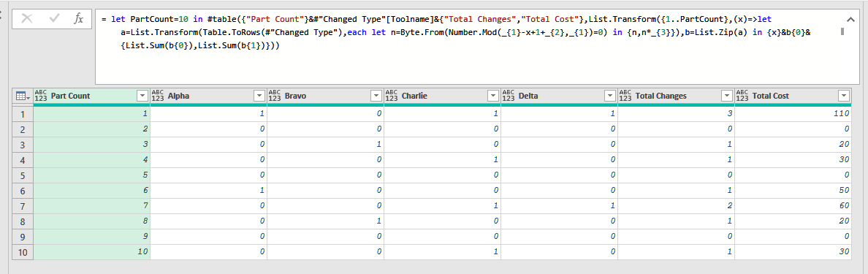Click the fx function icon

(79, 18)
